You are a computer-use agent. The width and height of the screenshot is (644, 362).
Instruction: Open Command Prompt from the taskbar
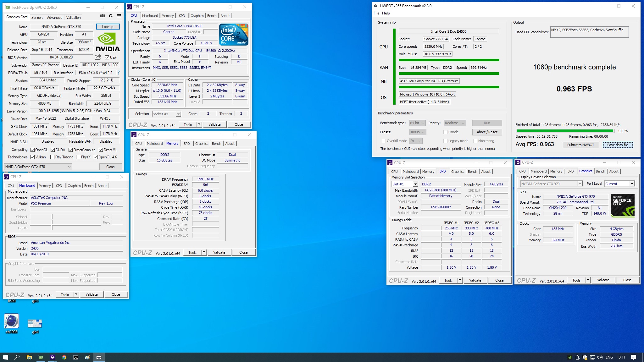pyautogui.click(x=76, y=357)
